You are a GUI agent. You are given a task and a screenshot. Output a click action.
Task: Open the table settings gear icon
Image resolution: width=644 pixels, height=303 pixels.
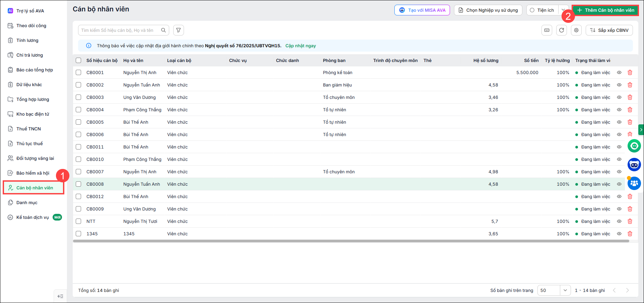(576, 30)
